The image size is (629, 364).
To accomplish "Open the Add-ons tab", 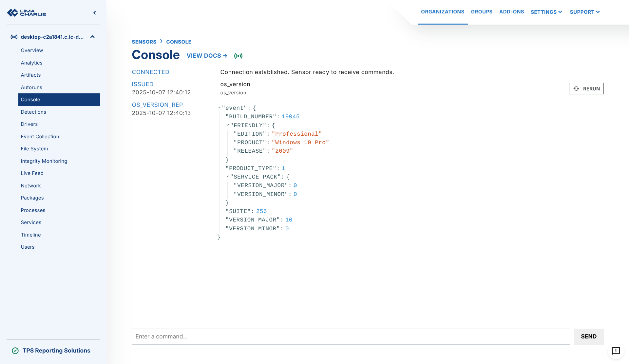I will coord(511,12).
